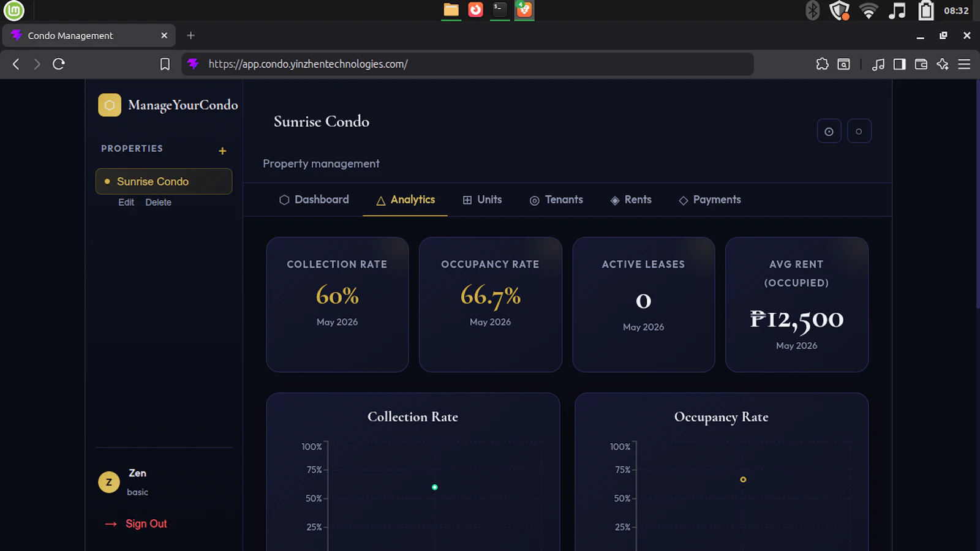The height and width of the screenshot is (551, 980).
Task: Add a new property with plus icon
Action: pos(222,151)
